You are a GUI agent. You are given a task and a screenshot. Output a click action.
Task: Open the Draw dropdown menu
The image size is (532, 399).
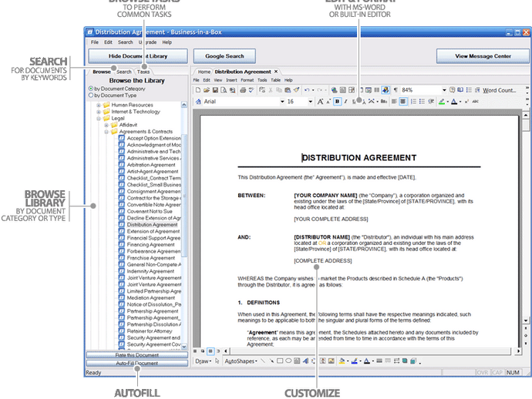click(x=203, y=361)
